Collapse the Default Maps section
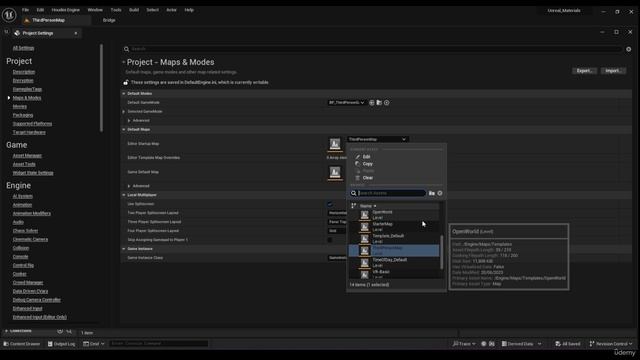This screenshot has height=360, width=640. [x=124, y=129]
